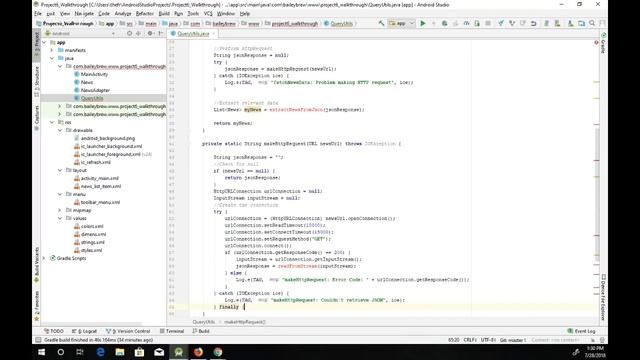This screenshot has height=360, width=640.
Task: Toggle the Gradle tool window side tab
Action: (603, 43)
